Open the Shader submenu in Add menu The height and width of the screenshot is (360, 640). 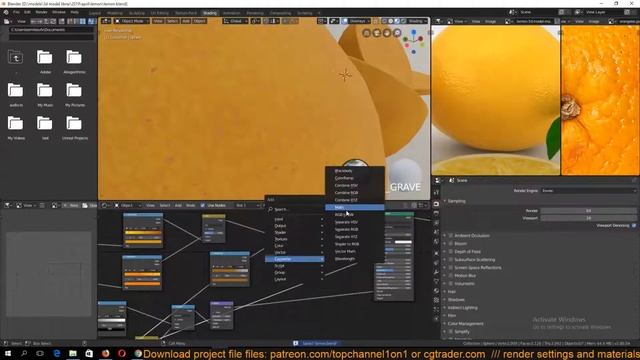coord(295,232)
